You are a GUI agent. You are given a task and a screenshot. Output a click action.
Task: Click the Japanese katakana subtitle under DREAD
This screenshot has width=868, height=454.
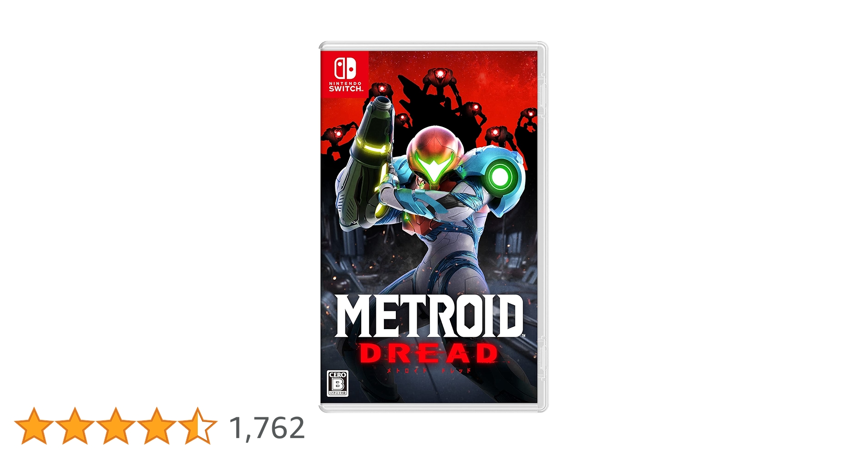tap(429, 370)
